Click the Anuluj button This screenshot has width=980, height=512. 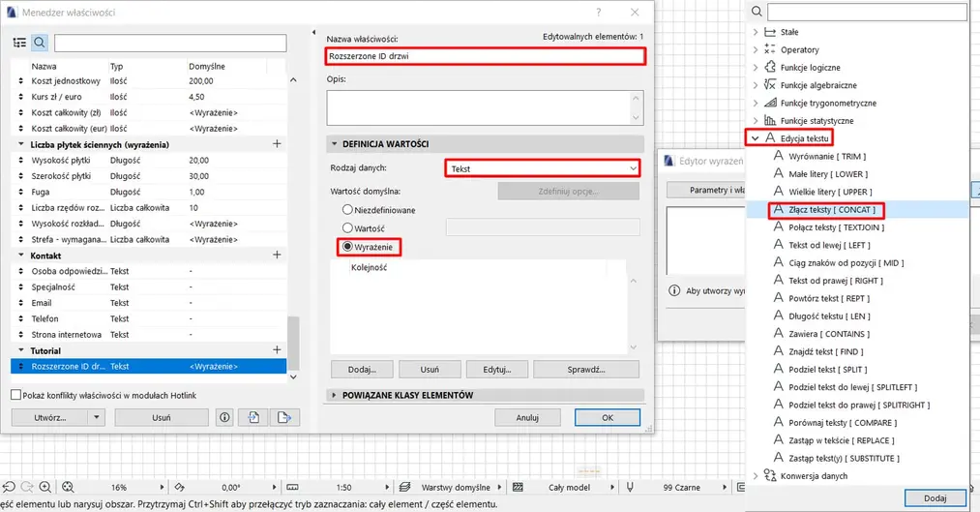click(527, 417)
